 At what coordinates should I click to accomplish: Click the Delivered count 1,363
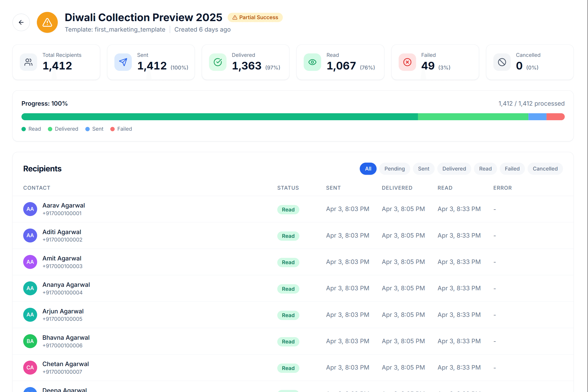(x=247, y=66)
